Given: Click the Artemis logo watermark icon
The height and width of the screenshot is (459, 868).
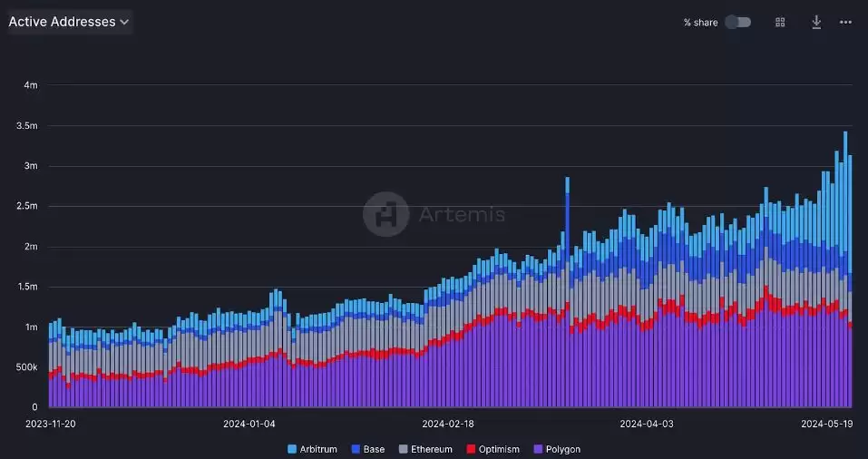Looking at the screenshot, I should point(385,214).
